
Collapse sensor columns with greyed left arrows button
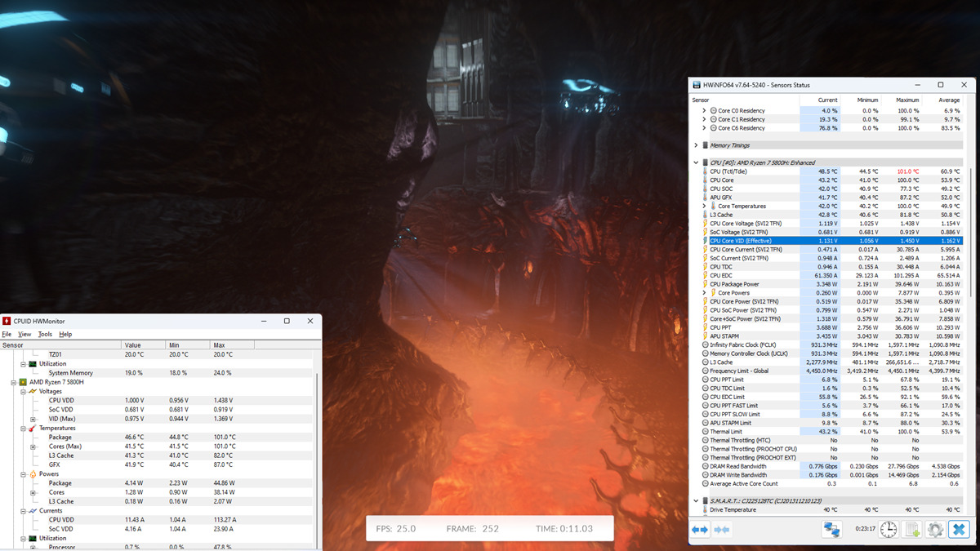click(721, 530)
